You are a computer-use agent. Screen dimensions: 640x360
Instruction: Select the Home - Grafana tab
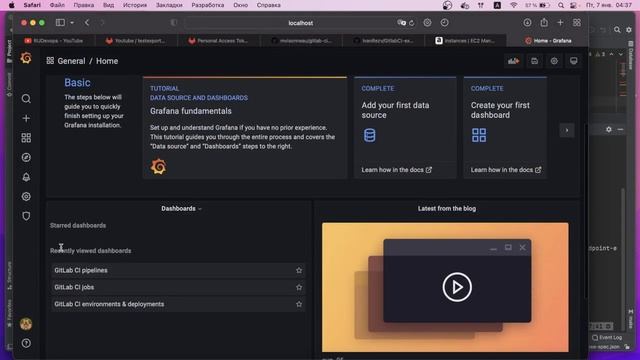(547, 41)
